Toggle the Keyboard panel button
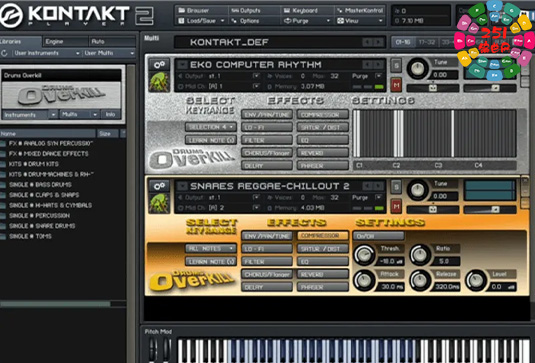Screen dimensions: 535x363 [307, 11]
